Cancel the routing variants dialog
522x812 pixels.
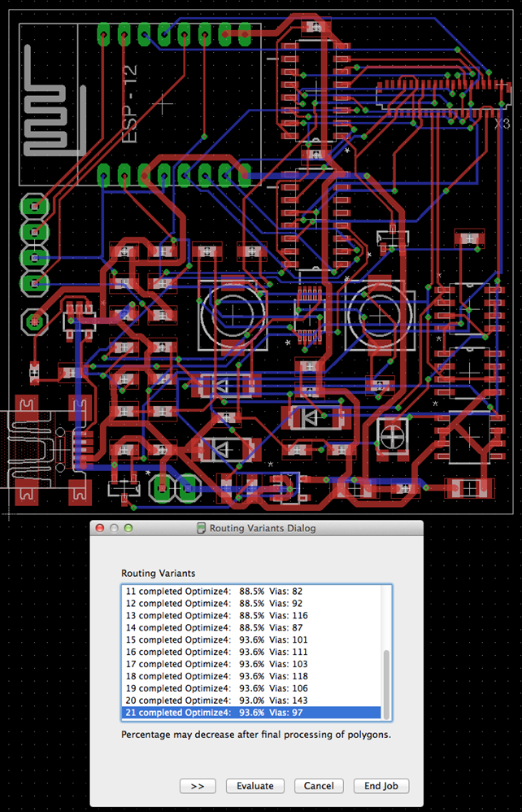[319, 786]
